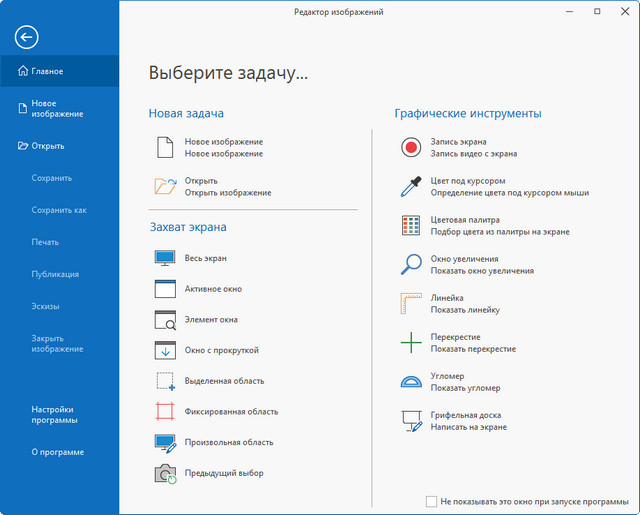
Task: Click the Окно увеличения magnifying glass icon
Action: point(411,264)
